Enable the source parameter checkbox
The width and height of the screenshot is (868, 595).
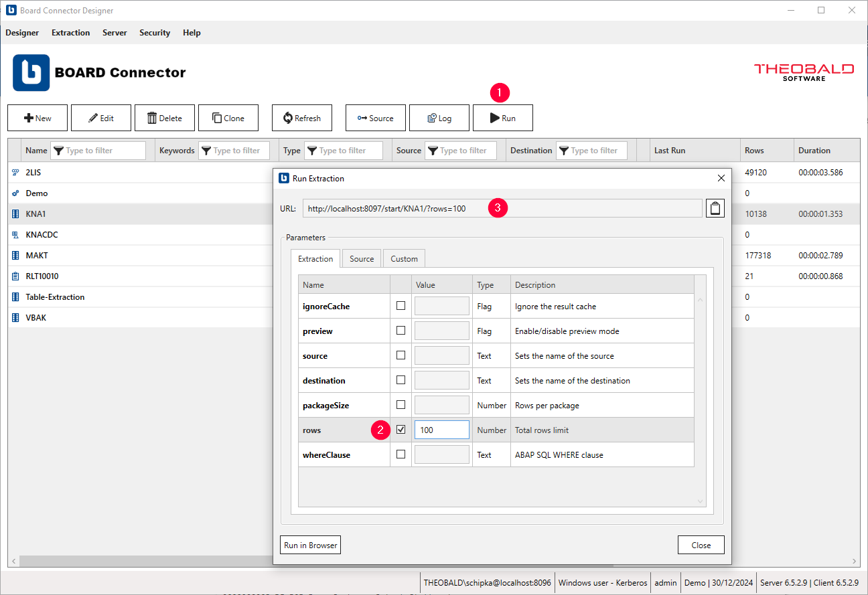point(401,355)
